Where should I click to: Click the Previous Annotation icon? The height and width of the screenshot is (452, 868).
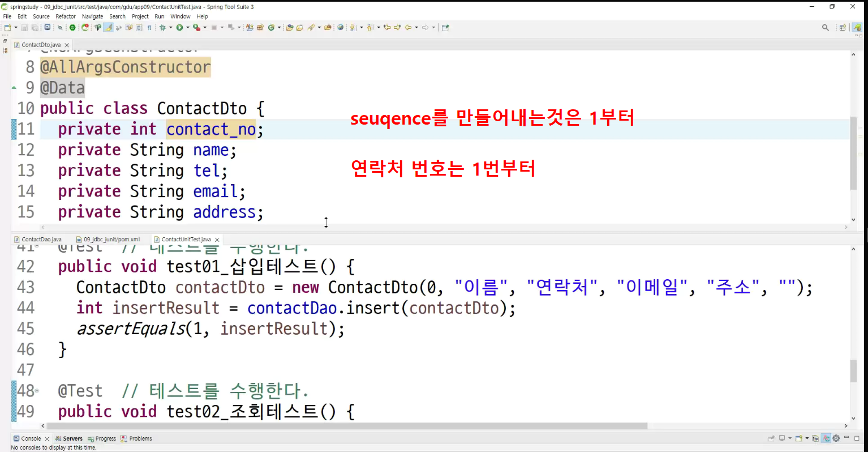tap(370, 27)
